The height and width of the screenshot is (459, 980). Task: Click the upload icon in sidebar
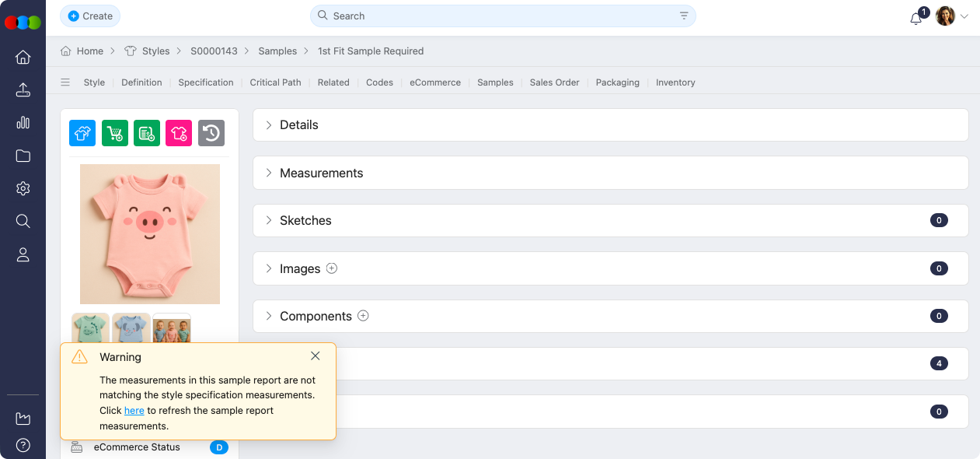[x=23, y=89]
